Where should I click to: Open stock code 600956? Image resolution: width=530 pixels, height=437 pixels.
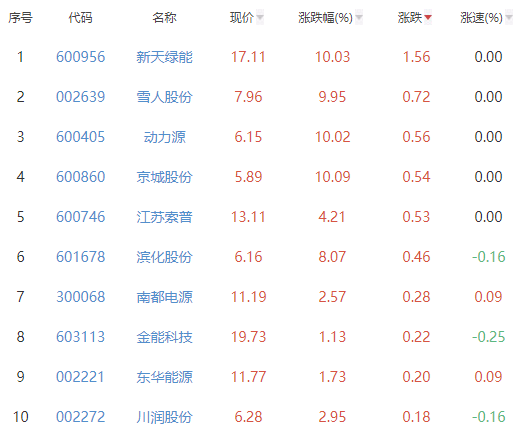(x=80, y=57)
